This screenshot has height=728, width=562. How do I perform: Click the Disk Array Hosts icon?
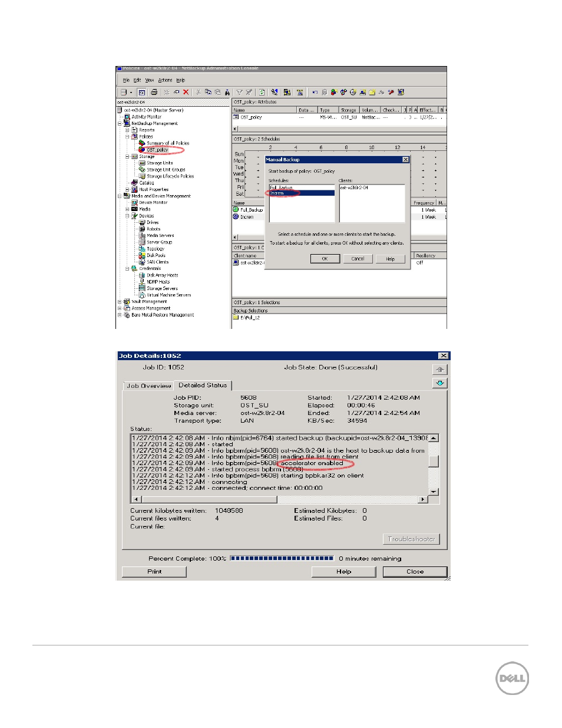coord(142,275)
